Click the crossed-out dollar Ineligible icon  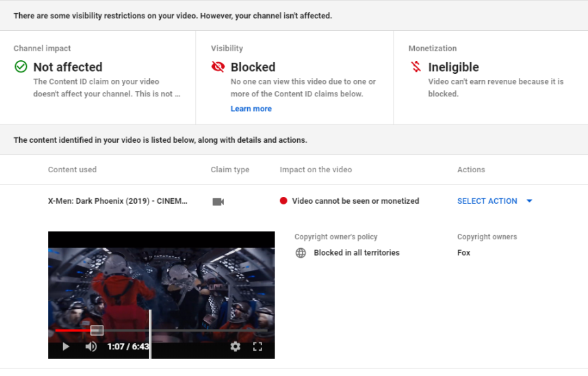[416, 67]
